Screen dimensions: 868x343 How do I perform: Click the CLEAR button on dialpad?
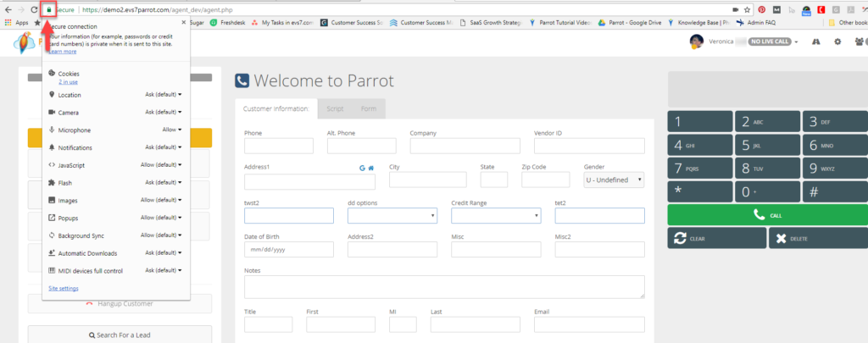pyautogui.click(x=717, y=239)
